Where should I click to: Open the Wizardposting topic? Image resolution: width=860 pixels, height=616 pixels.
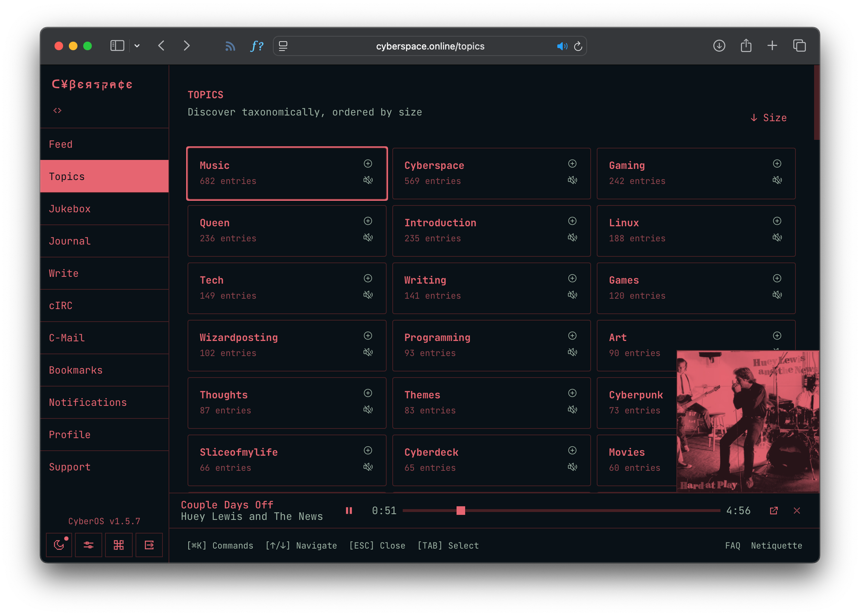[239, 338]
